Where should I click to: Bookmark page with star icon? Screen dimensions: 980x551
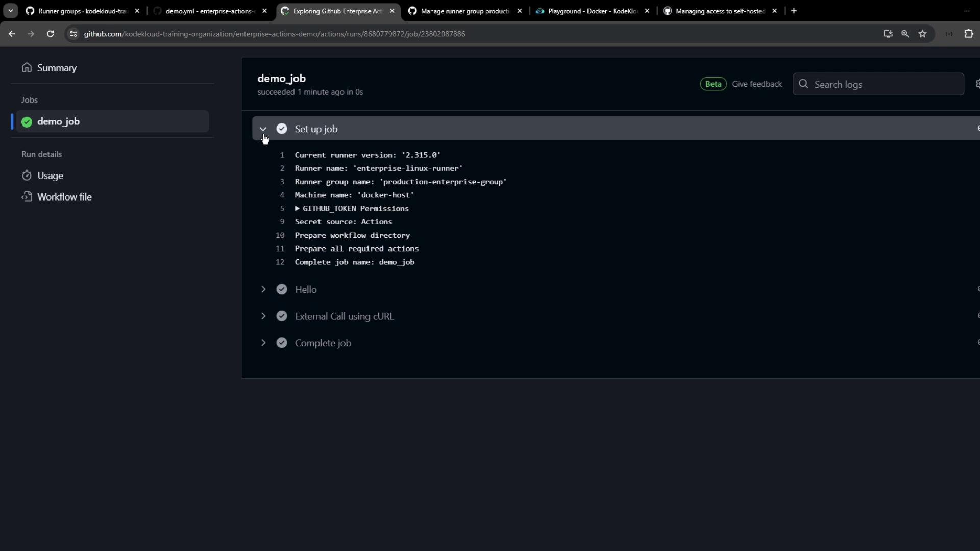[922, 34]
